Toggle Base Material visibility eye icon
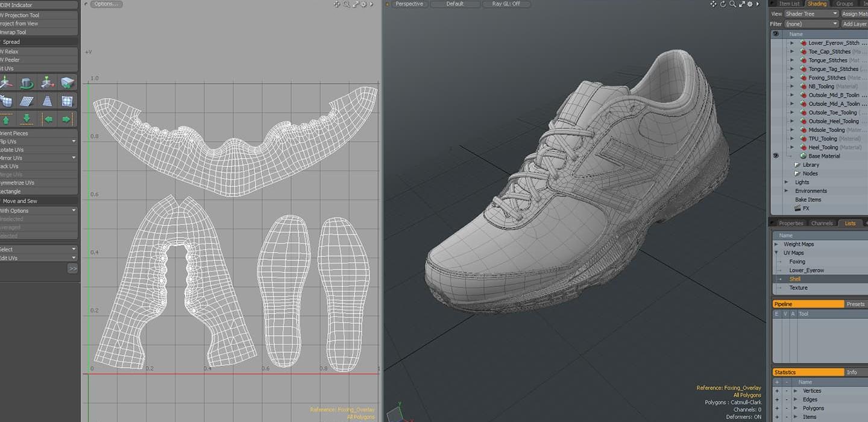 pos(776,156)
